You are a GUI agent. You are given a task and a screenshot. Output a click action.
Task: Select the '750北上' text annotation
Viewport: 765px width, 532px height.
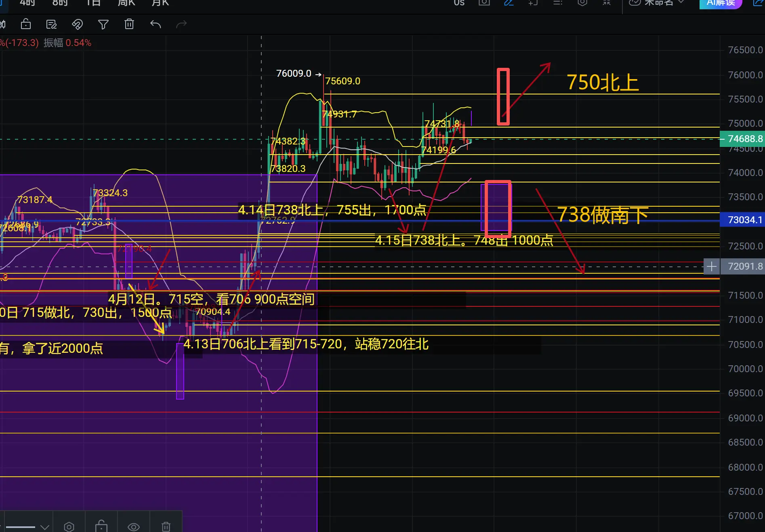603,82
